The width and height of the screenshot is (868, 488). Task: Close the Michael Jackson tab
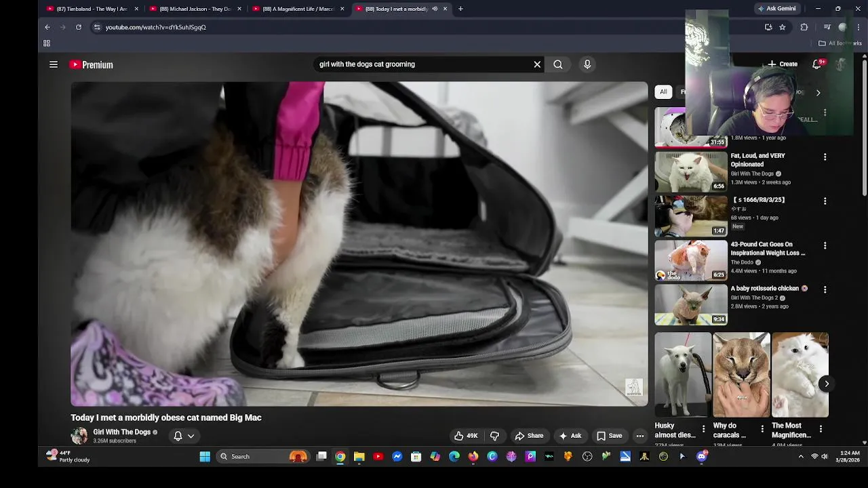239,9
